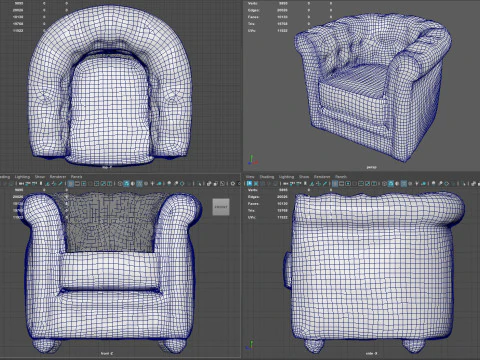Click the side -X viewport label
Image resolution: width=480 pixels, height=360 pixels.
point(371,353)
